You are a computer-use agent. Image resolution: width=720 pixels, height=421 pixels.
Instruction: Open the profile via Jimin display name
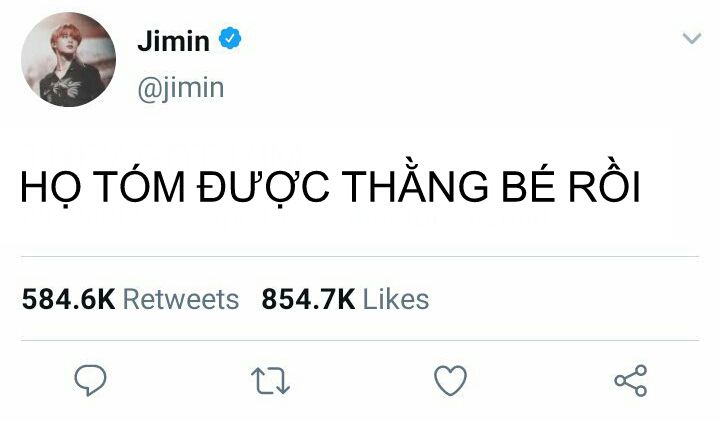point(174,40)
